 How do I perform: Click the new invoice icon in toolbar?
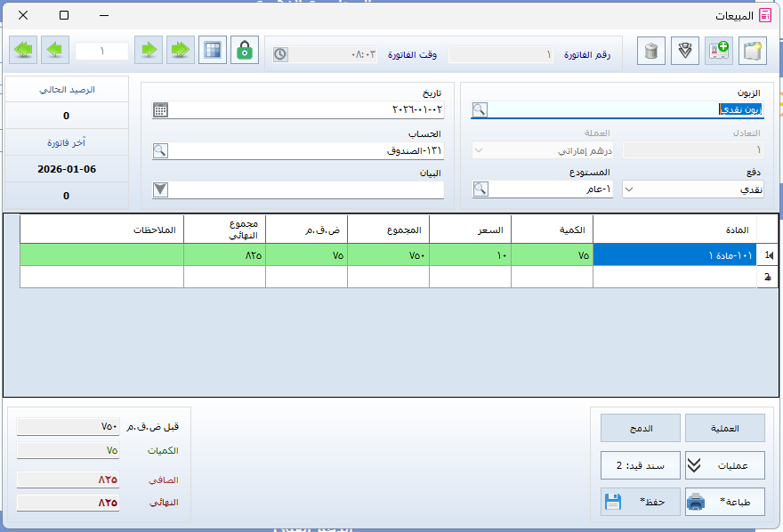click(x=753, y=51)
